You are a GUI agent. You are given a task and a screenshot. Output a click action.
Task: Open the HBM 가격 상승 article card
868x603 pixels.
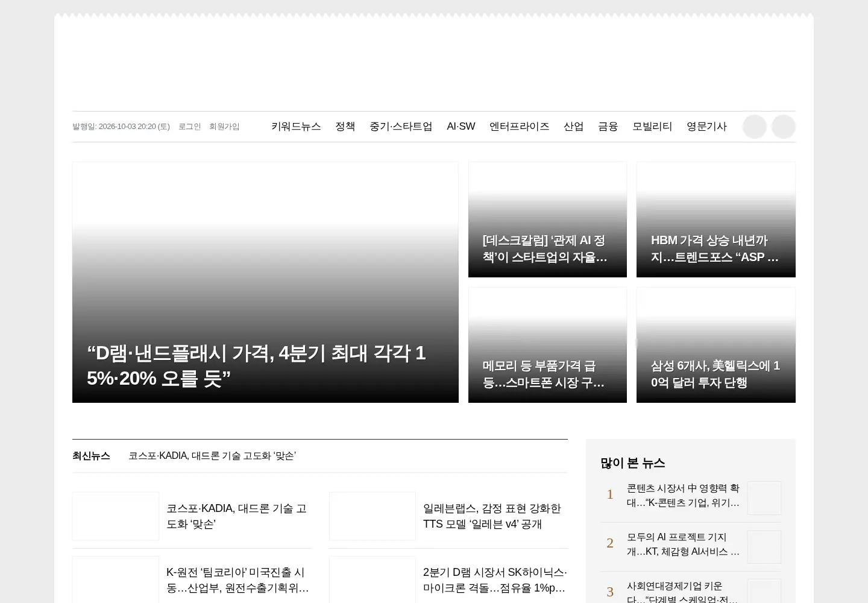tap(716, 219)
